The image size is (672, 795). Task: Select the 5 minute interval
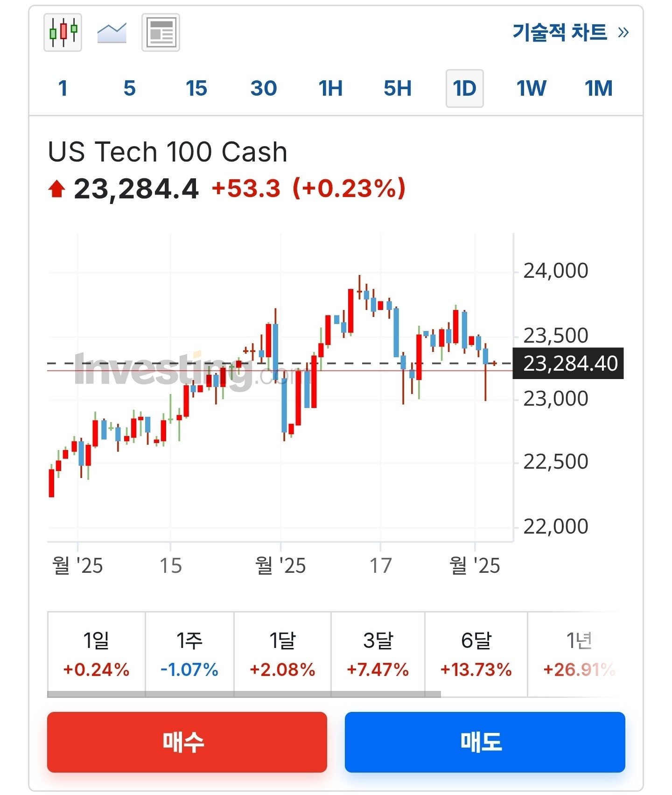click(130, 88)
